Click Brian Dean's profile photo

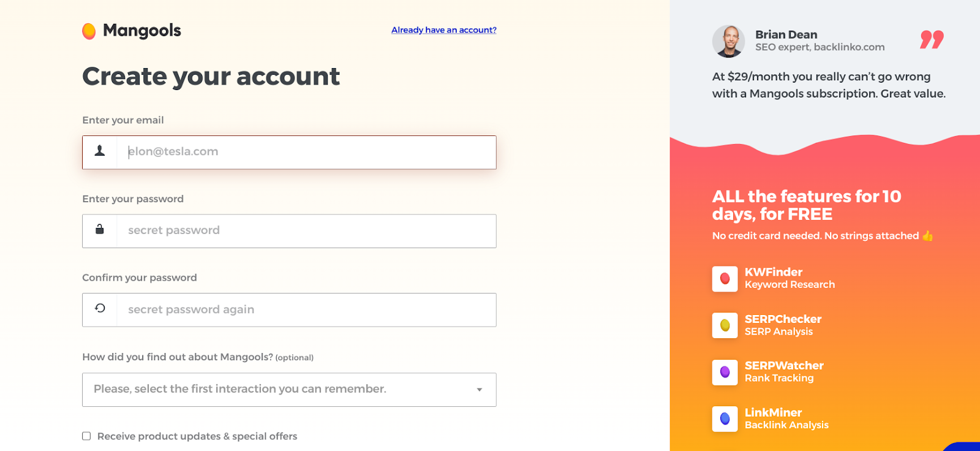click(728, 41)
